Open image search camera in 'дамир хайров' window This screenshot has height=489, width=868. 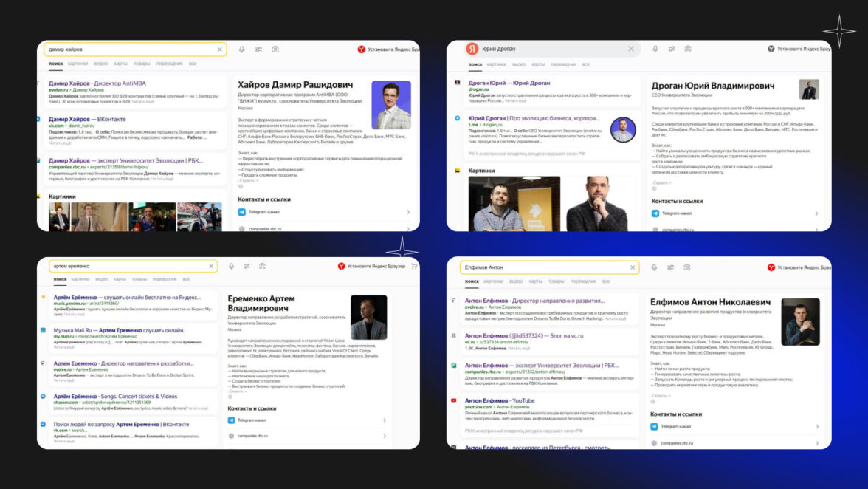[275, 49]
